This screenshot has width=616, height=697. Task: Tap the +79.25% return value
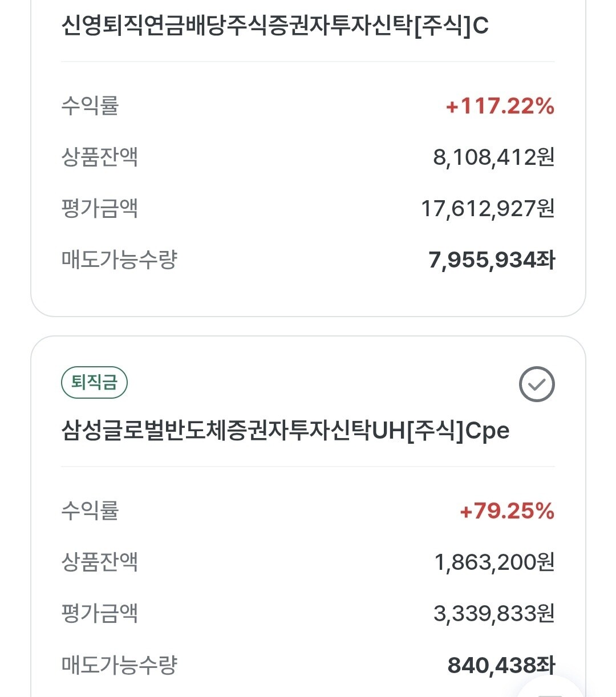pyautogui.click(x=507, y=511)
